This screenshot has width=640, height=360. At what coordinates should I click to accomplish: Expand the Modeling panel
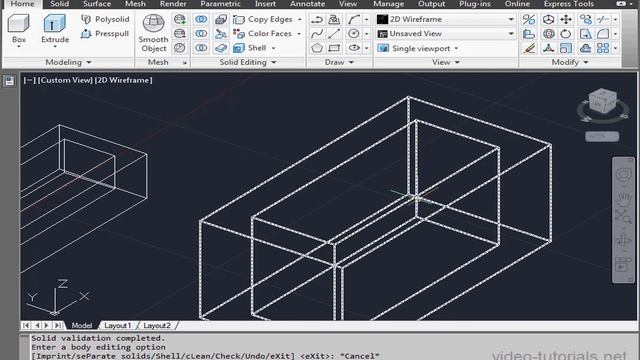click(68, 62)
